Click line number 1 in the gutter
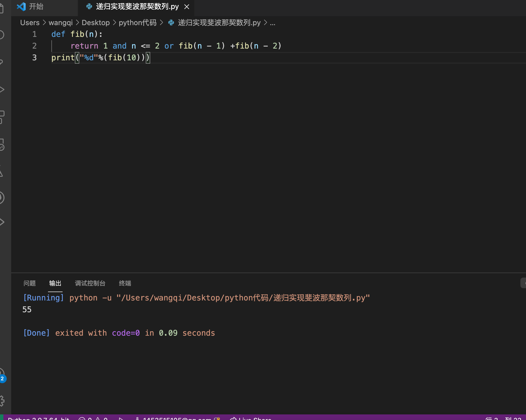 pos(34,34)
